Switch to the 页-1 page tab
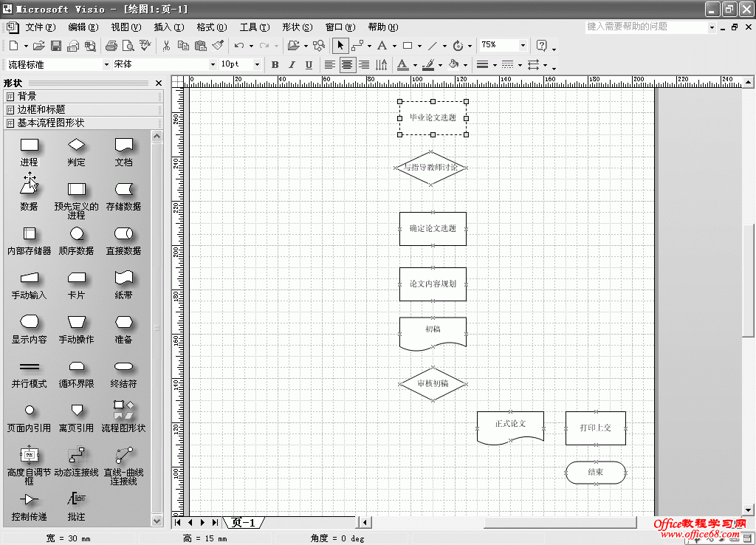Image resolution: width=756 pixels, height=545 pixels. tap(243, 523)
